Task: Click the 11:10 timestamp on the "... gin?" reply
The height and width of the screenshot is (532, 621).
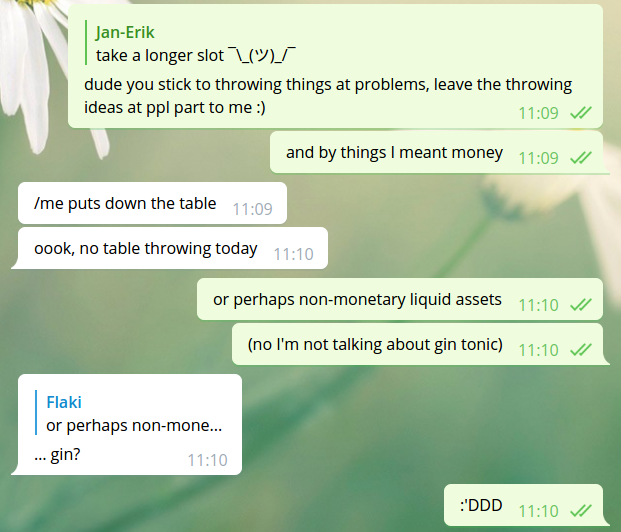Action: [207, 460]
